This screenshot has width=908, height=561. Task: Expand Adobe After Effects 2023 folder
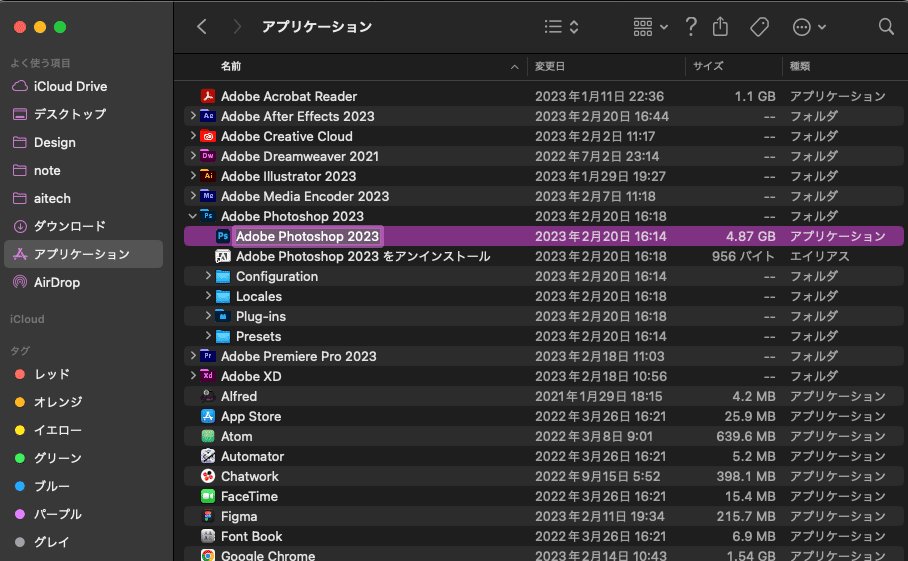click(x=193, y=116)
